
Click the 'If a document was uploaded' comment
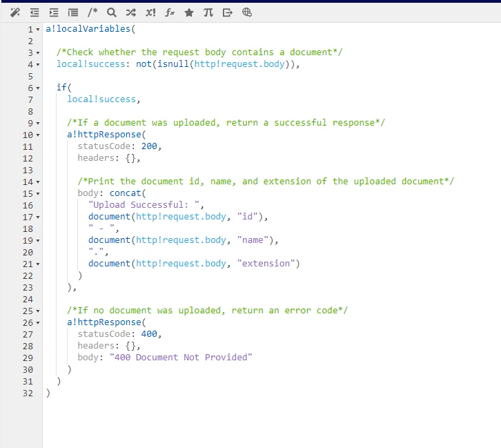click(x=226, y=123)
